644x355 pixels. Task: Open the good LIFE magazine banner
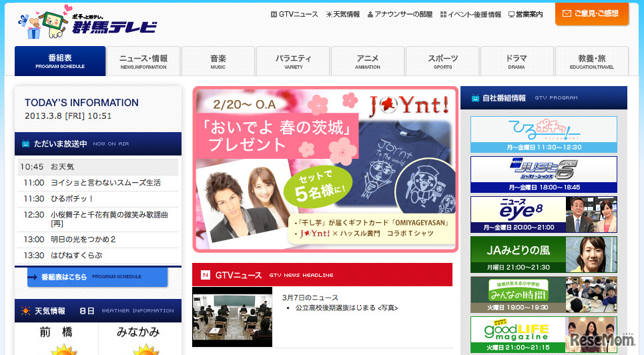click(x=544, y=335)
